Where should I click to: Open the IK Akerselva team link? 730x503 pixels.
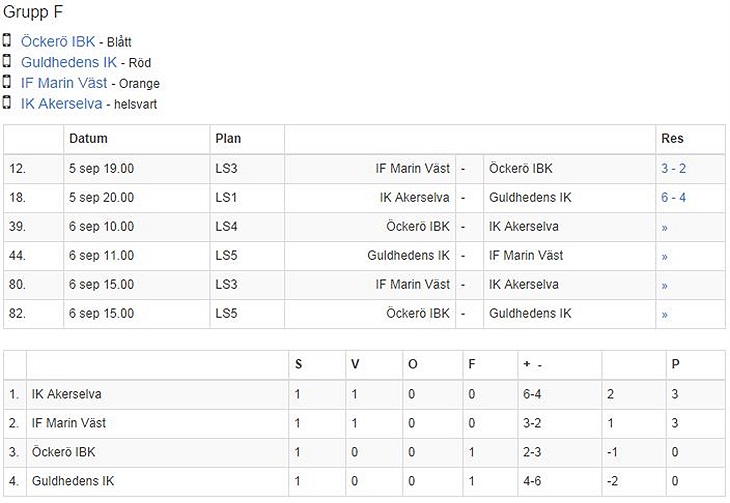tap(61, 103)
